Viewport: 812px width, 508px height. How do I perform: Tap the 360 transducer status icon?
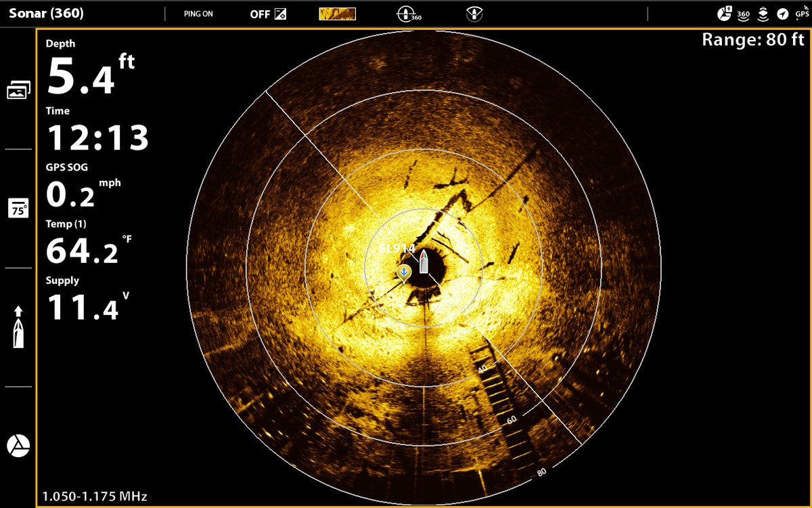pyautogui.click(x=743, y=14)
